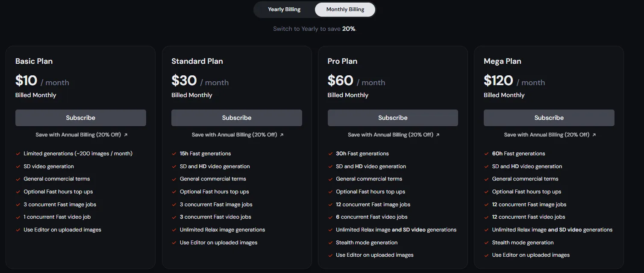Open Basic Plan annual billing savings link
The height and width of the screenshot is (273, 644).
(78, 135)
